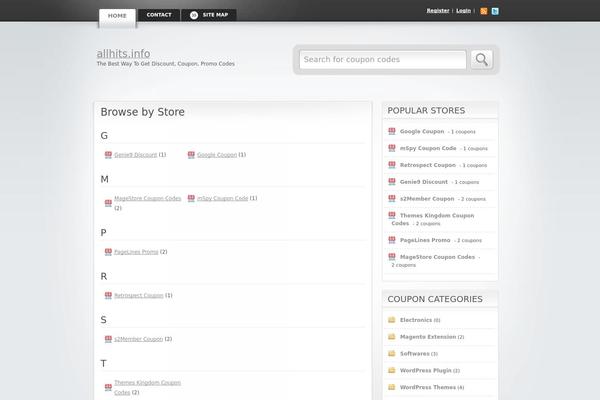
Task: Click coupon icon beside mSpy in Browse list
Action: pos(191,198)
